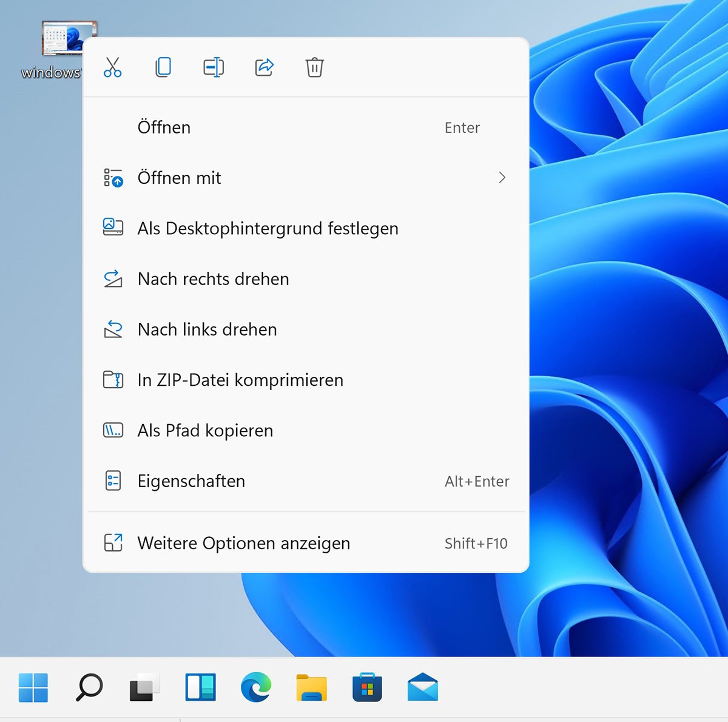Select Nach links drehen
The height and width of the screenshot is (722, 728).
[306, 329]
